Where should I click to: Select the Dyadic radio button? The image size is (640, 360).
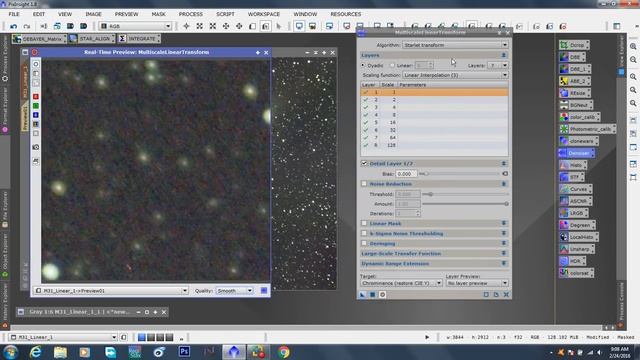coord(363,65)
